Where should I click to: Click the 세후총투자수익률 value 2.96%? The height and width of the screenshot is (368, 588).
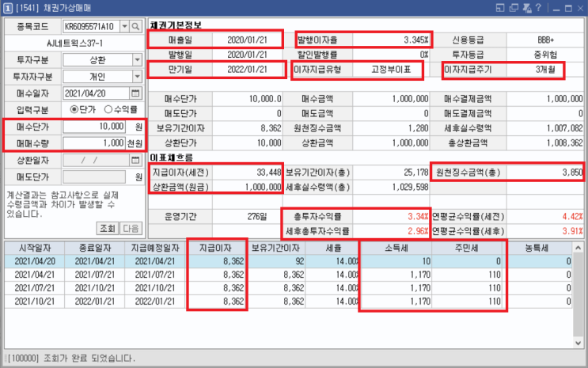click(418, 231)
